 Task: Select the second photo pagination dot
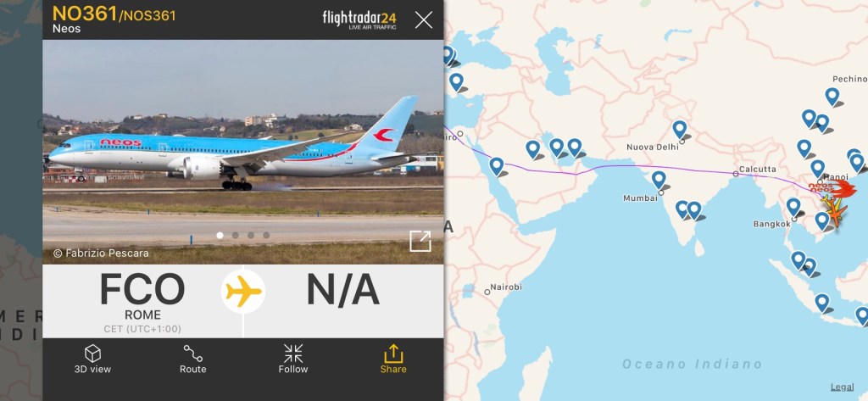point(236,236)
